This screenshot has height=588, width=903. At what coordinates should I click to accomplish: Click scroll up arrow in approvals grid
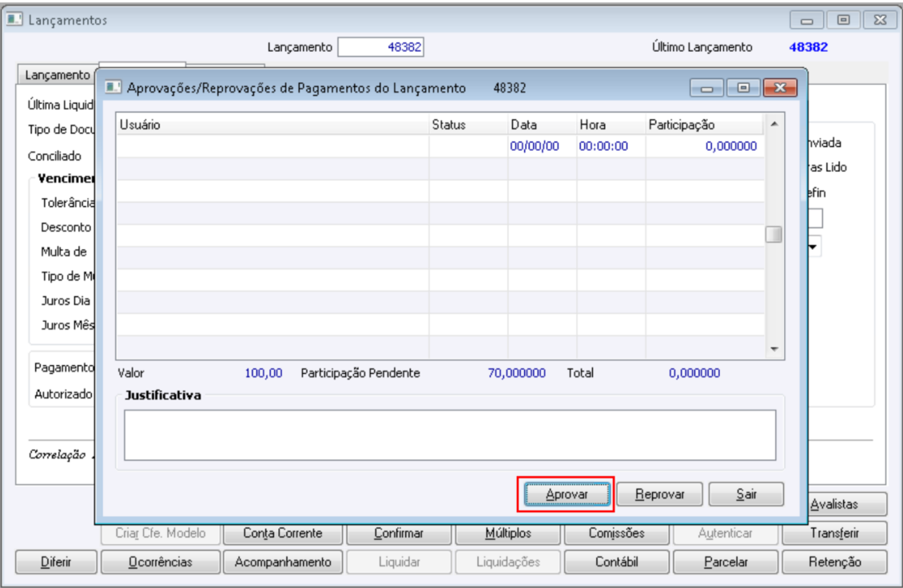click(774, 124)
